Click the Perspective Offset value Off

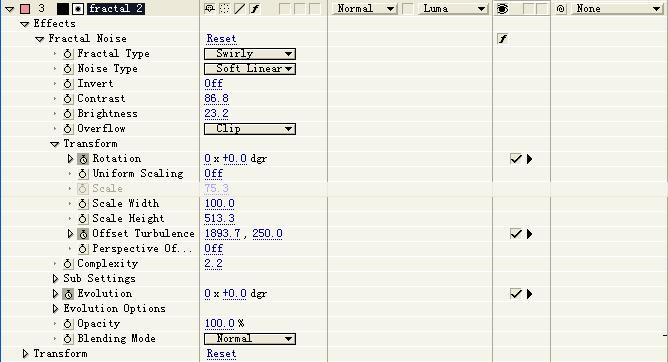[213, 249]
